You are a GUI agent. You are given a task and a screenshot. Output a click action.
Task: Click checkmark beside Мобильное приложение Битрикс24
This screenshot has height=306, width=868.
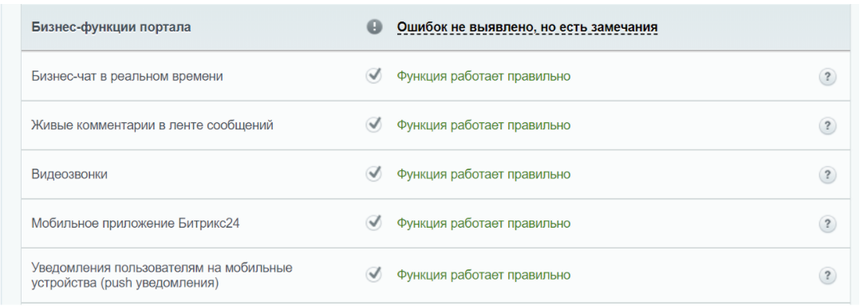tap(375, 223)
